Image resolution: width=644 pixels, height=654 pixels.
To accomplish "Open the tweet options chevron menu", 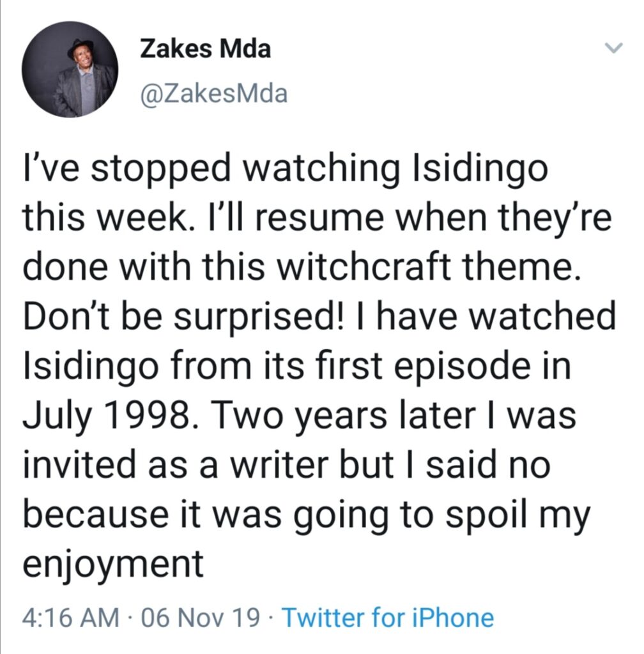I will point(613,48).
